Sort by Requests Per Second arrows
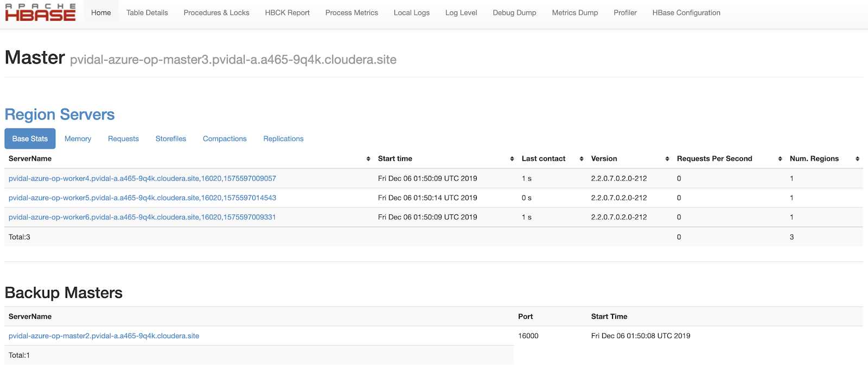The width and height of the screenshot is (868, 382). pyautogui.click(x=780, y=159)
